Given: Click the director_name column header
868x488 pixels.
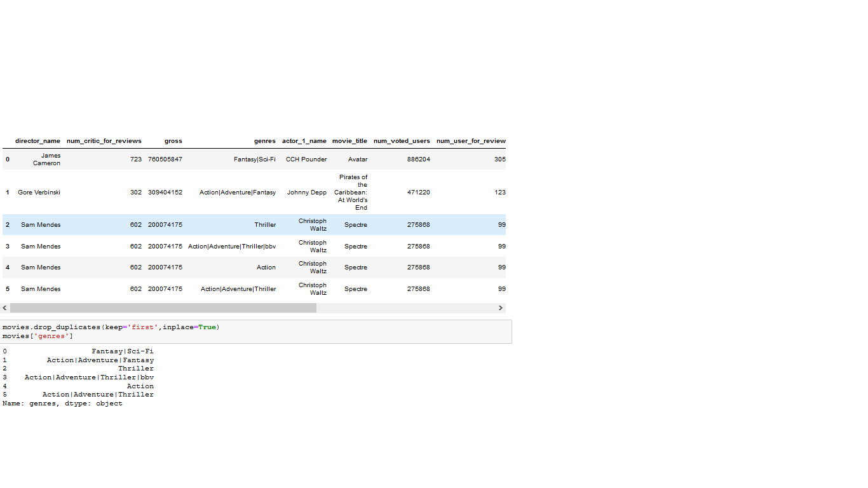Looking at the screenshot, I should [x=38, y=141].
